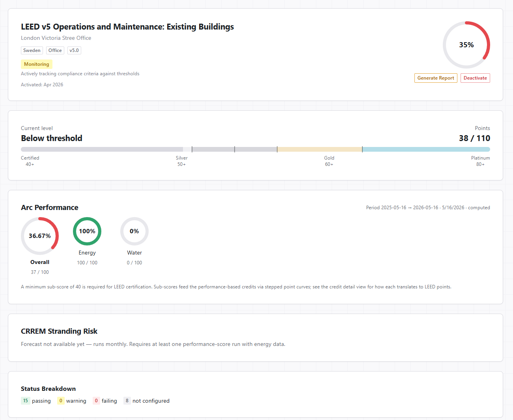Viewport: 513px width, 420px height.
Task: Click the title LEED v5 Operations and Maintenance
Action: point(127,27)
